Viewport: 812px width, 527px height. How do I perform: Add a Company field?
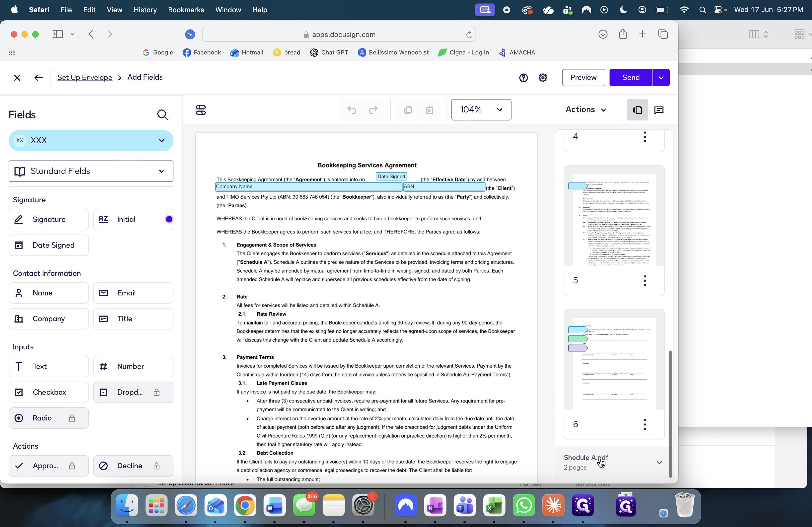[48, 319]
